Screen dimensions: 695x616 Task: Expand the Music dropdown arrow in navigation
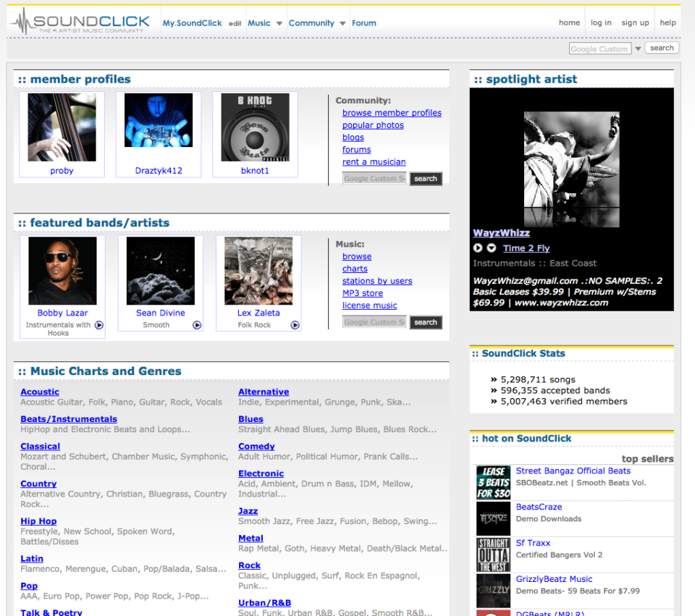coord(279,23)
